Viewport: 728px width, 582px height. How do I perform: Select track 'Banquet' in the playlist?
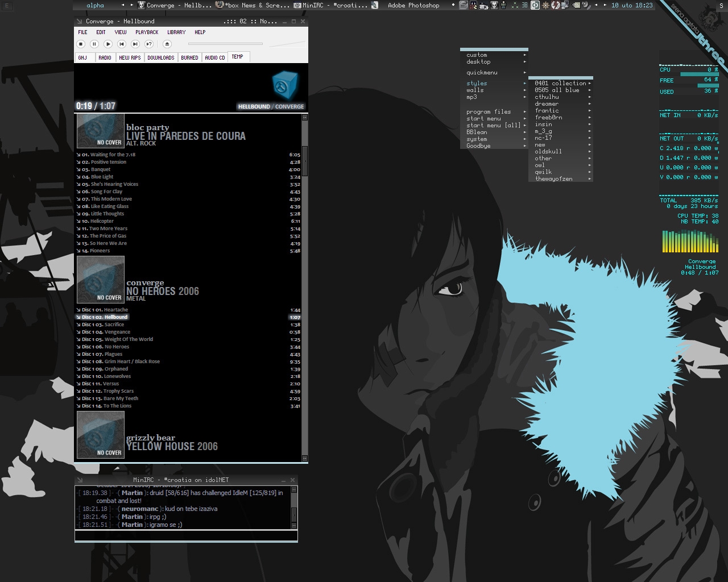(188, 169)
